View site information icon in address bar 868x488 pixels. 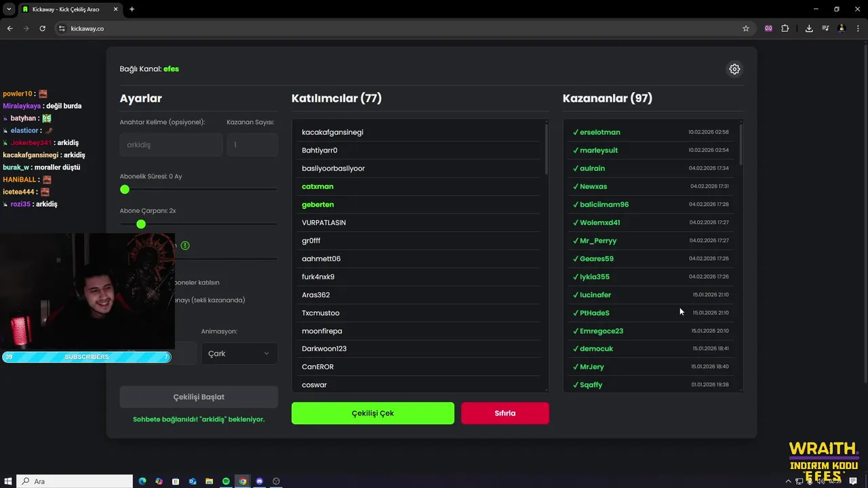tap(62, 28)
